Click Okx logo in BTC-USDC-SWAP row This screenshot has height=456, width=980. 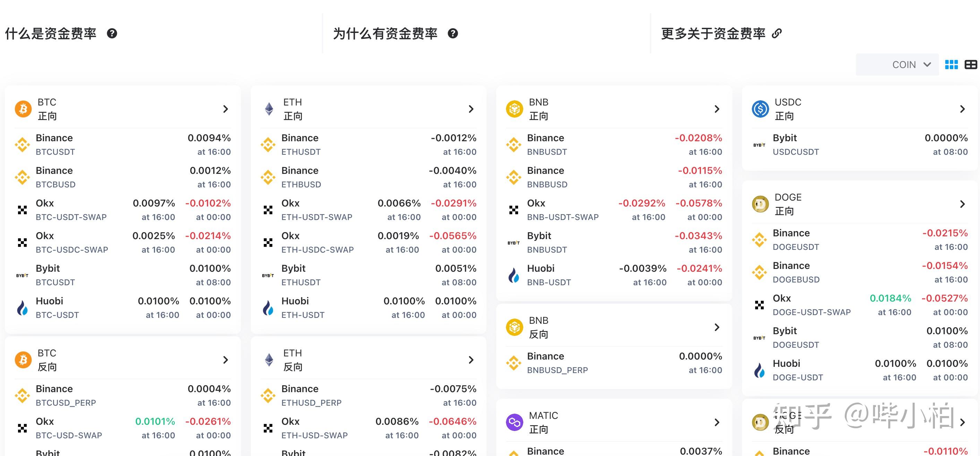(x=22, y=243)
